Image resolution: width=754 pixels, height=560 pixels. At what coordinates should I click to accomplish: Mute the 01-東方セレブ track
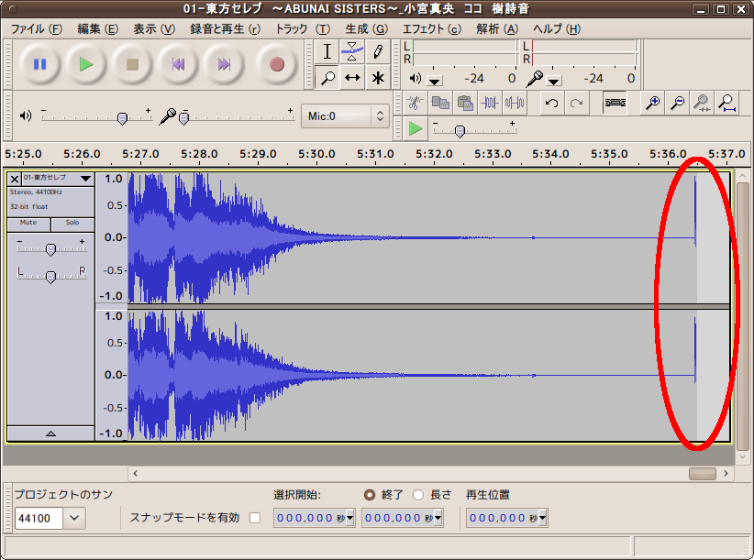pos(28,223)
